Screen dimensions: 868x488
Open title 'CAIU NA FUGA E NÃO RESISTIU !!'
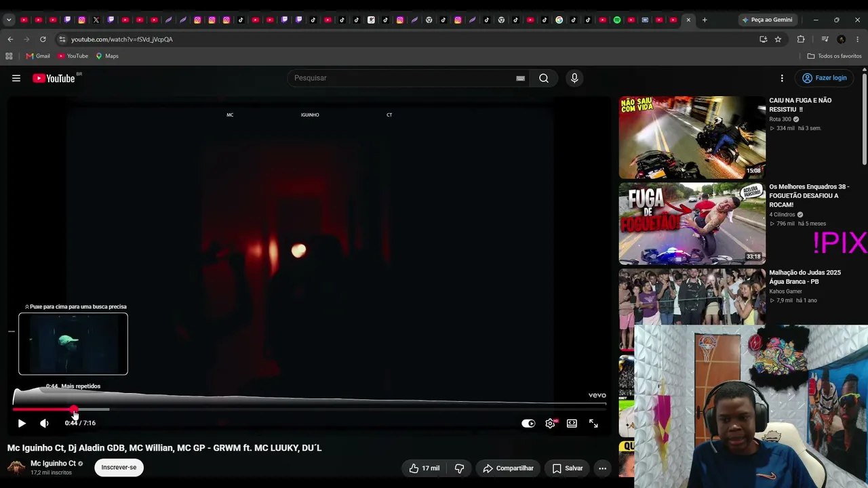[800, 105]
